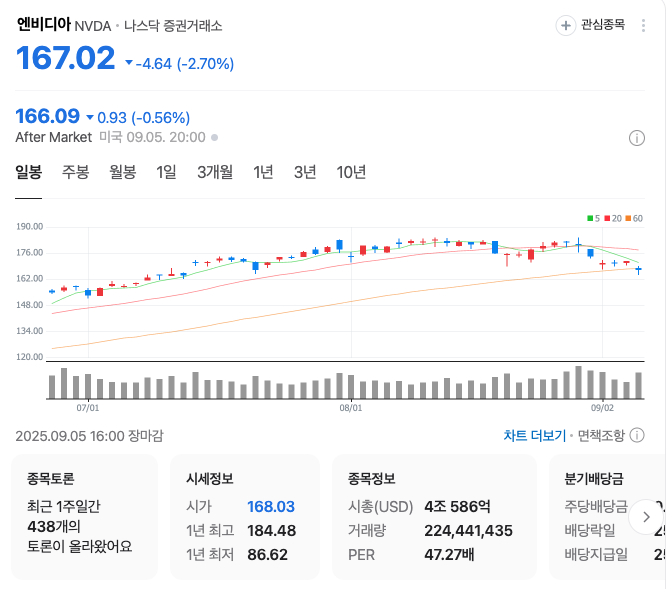Click the opening price value 168.03
667x589 pixels.
click(271, 507)
